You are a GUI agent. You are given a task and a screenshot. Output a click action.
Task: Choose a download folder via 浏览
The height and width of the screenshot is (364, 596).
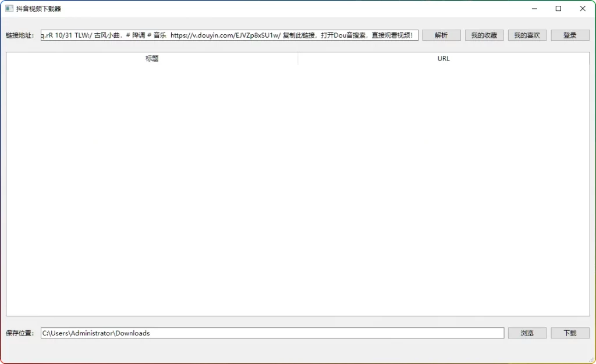click(527, 333)
